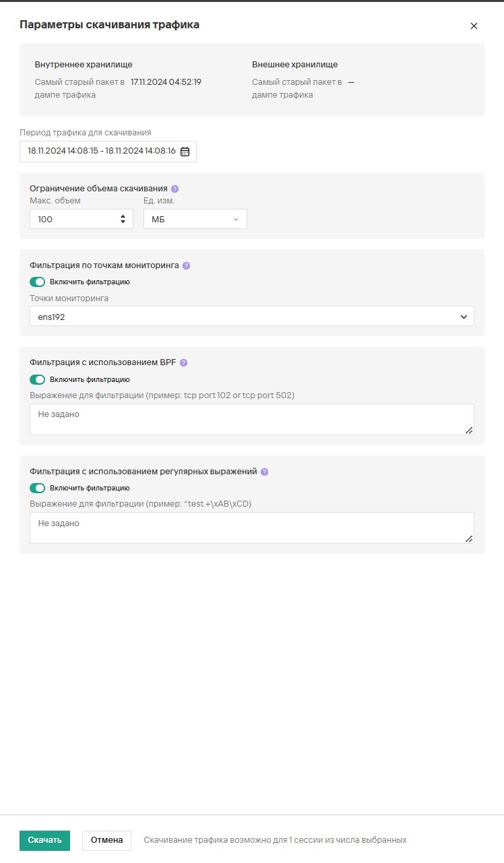Click help icon for BPF filtering
The width and height of the screenshot is (504, 863).
(183, 362)
